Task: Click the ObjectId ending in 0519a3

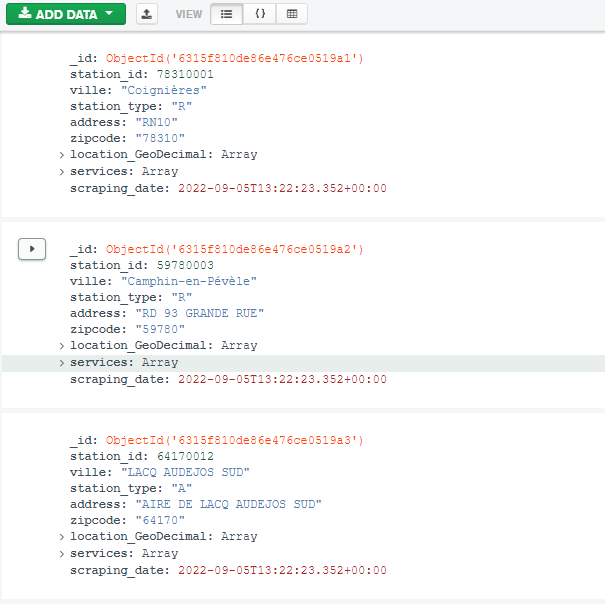Action: pyautogui.click(x=234, y=440)
